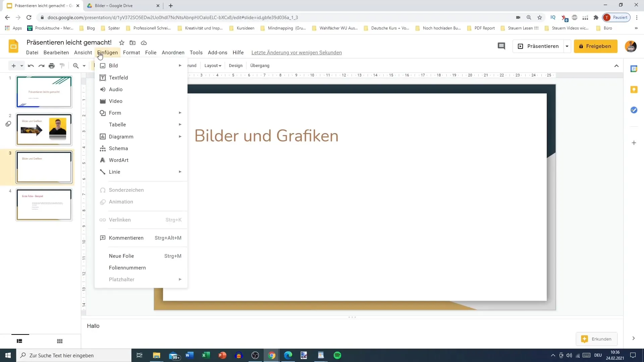Image resolution: width=644 pixels, height=362 pixels.
Task: Open the Layout dropdown in toolbar
Action: click(x=213, y=66)
